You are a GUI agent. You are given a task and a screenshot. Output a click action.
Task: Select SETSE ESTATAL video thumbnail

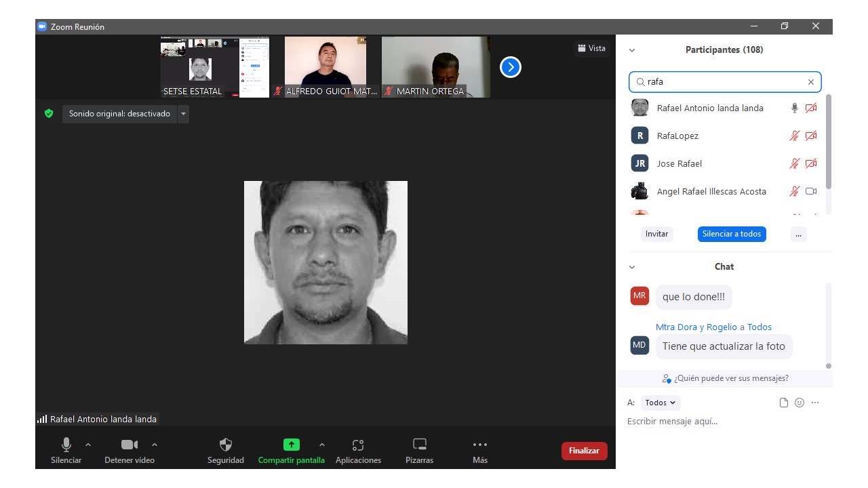click(215, 67)
